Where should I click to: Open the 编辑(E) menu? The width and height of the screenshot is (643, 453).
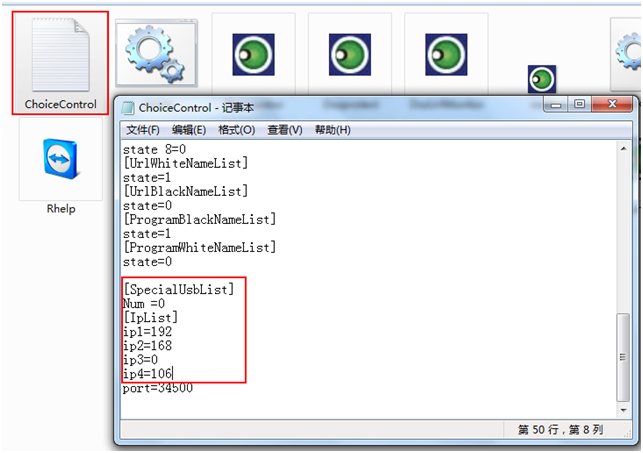tap(189, 130)
